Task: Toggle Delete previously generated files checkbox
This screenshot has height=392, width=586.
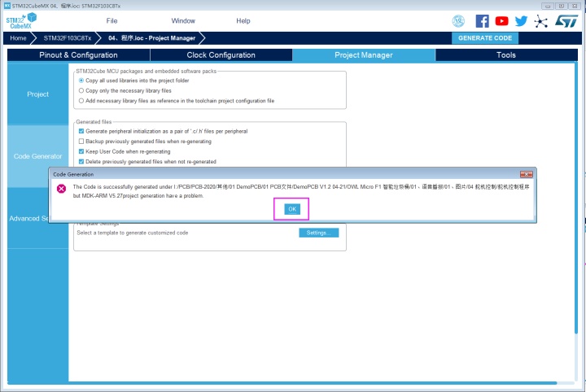Action: (x=81, y=161)
